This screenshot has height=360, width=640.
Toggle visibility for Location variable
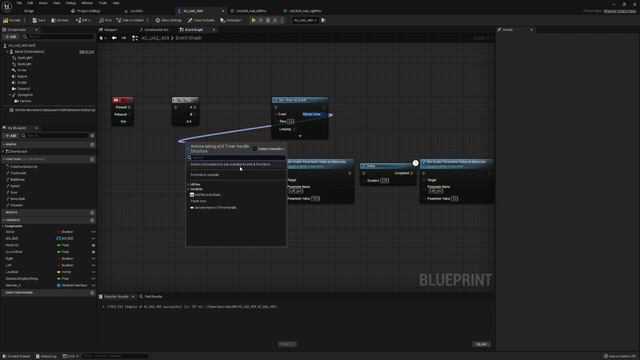(93, 272)
